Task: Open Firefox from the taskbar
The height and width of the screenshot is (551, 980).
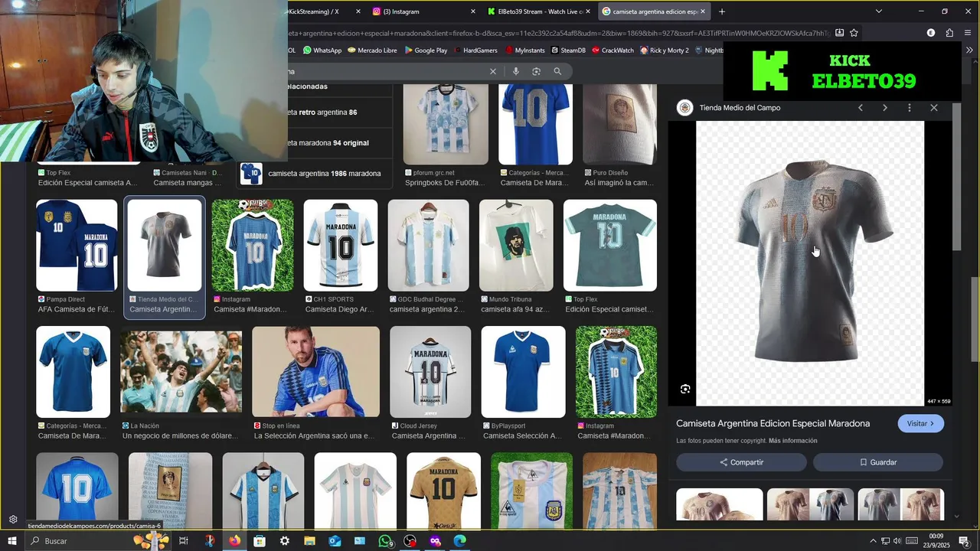Action: [x=234, y=541]
